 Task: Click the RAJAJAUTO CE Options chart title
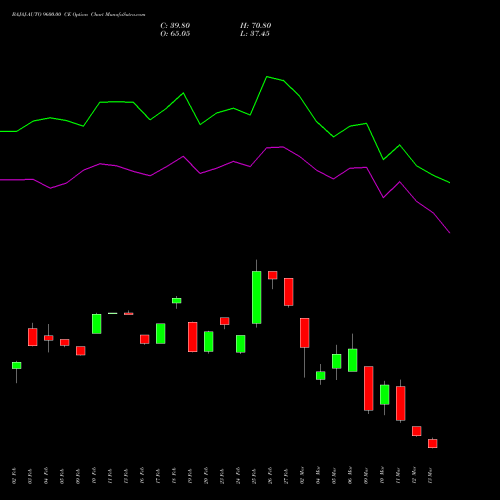(79, 15)
